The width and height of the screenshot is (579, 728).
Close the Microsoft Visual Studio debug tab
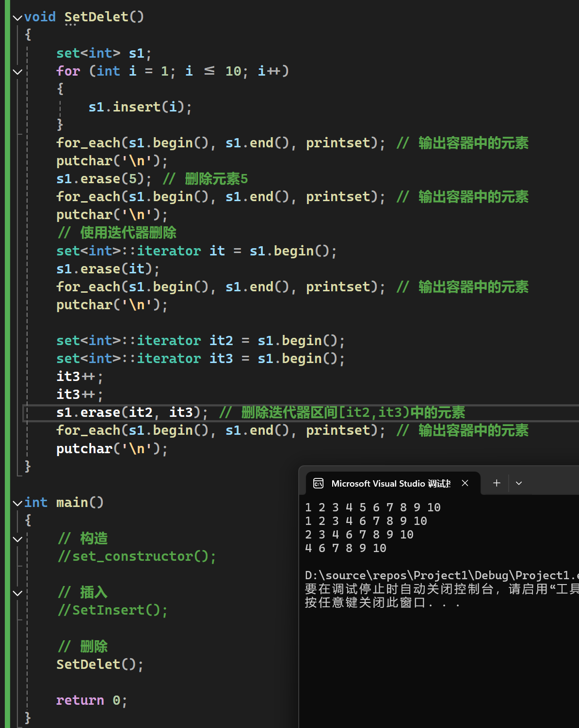465,483
